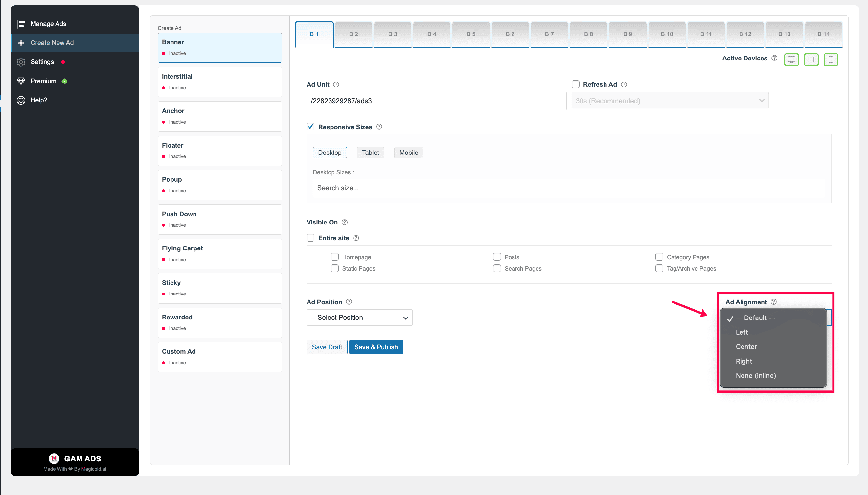Click the Save Draft button
The image size is (868, 495).
pyautogui.click(x=327, y=347)
